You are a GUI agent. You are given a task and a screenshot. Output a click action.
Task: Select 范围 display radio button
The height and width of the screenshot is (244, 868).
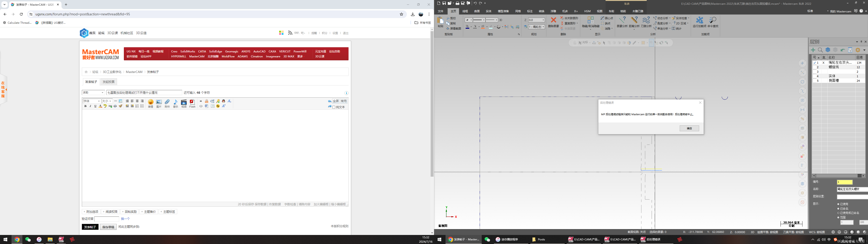tap(838, 217)
